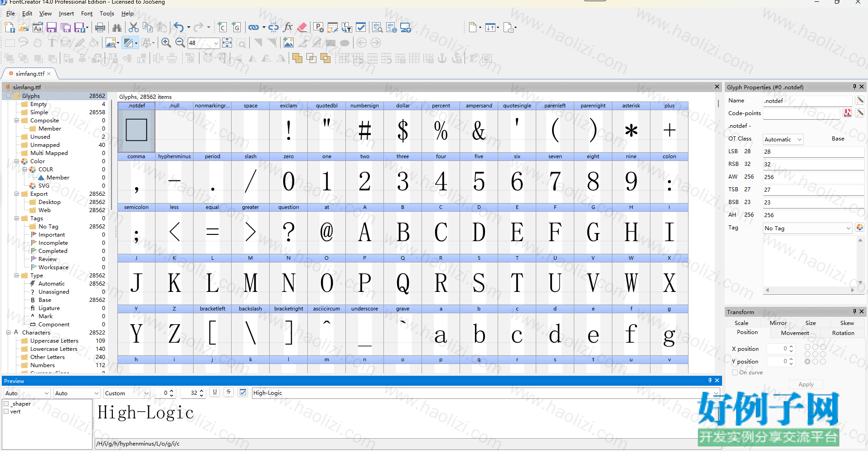Click the Open Font folder icon
Image resolution: width=868 pixels, height=451 pixels.
tap(24, 28)
